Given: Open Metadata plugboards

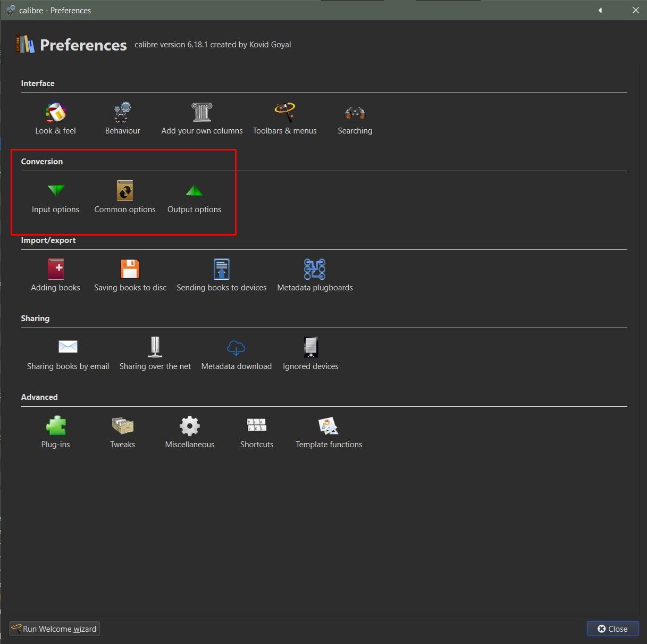Looking at the screenshot, I should 315,276.
